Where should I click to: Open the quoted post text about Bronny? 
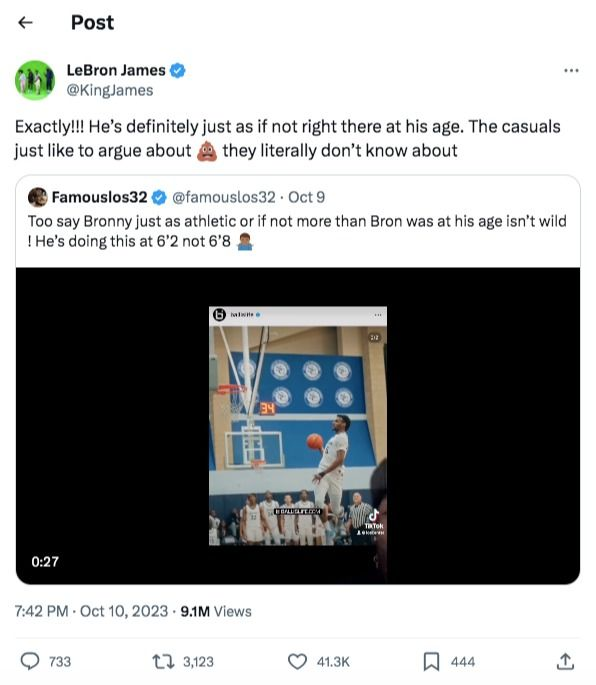tap(297, 231)
